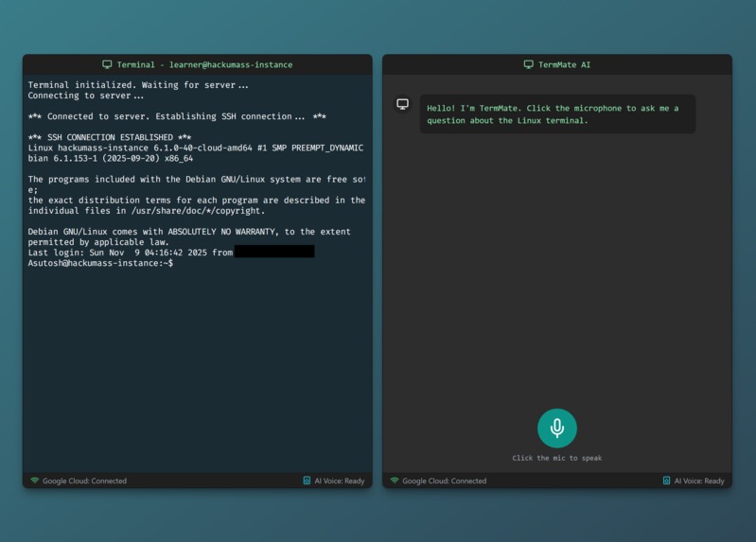The height and width of the screenshot is (542, 756).
Task: Click 'AI Voice: Ready' text in TermMate panel
Action: click(699, 481)
